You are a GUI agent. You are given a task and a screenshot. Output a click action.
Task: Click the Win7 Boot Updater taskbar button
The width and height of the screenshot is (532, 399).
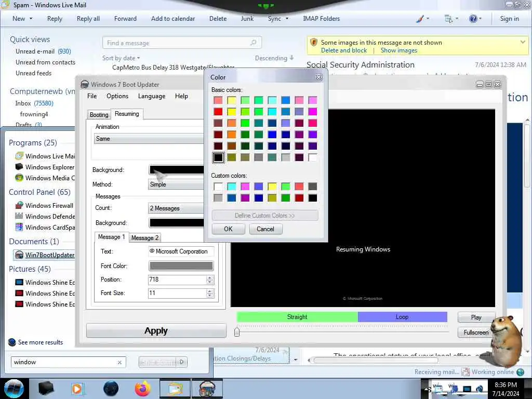click(x=207, y=389)
